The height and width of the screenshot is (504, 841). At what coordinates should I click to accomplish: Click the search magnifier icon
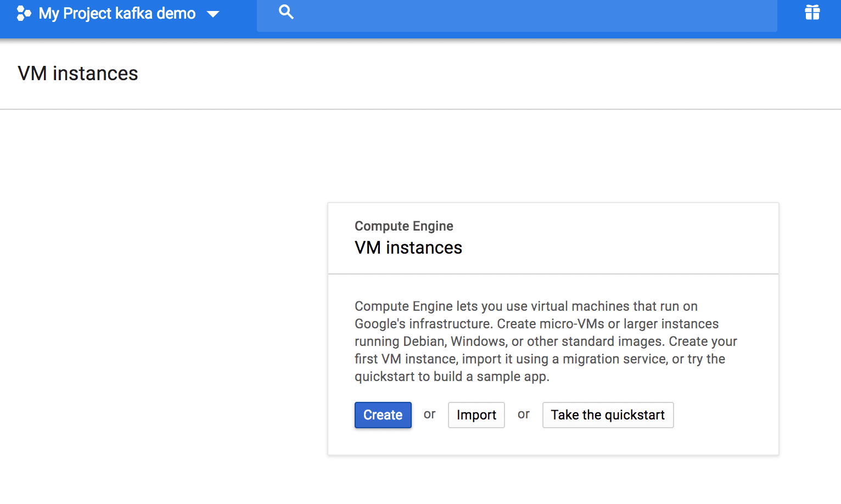pos(286,12)
